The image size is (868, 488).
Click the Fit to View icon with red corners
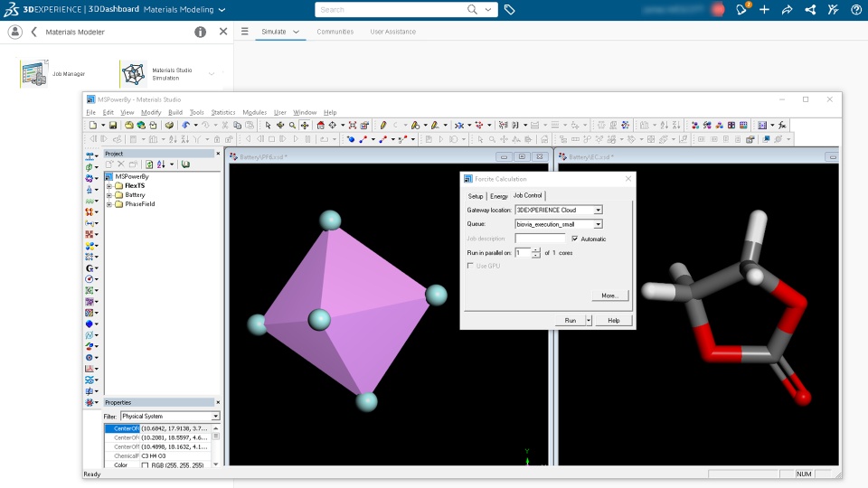point(352,126)
